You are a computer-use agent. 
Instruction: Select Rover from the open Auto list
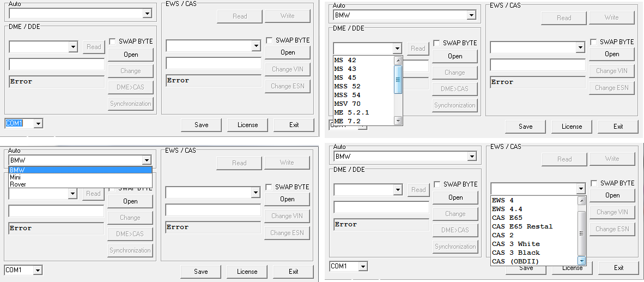click(x=17, y=184)
